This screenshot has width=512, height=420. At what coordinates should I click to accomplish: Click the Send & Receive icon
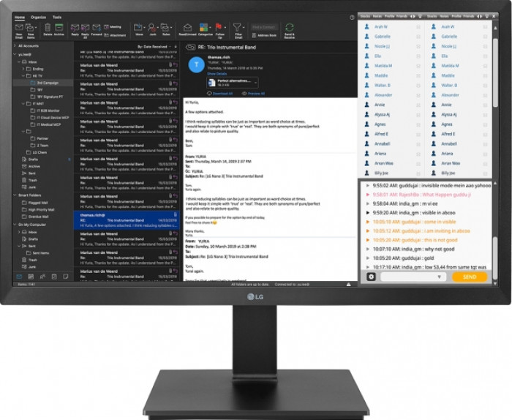point(290,28)
